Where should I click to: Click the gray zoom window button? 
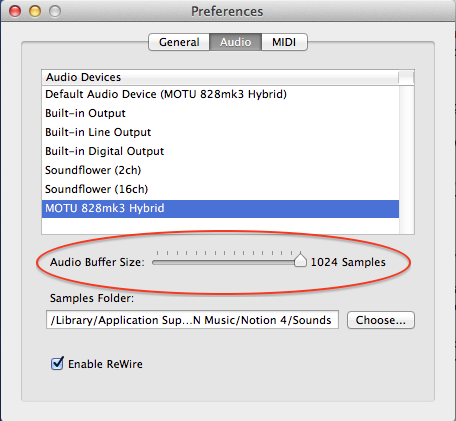tap(55, 11)
